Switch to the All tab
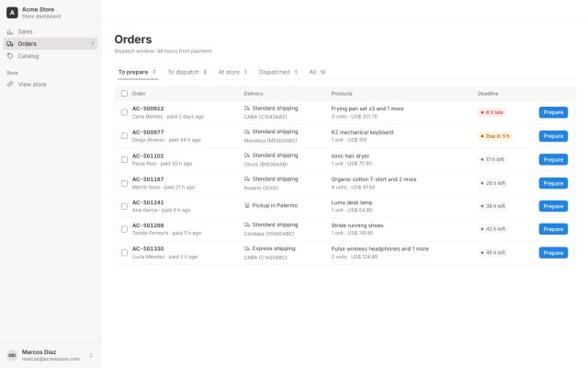Image resolution: width=588 pixels, height=368 pixels. [x=317, y=72]
